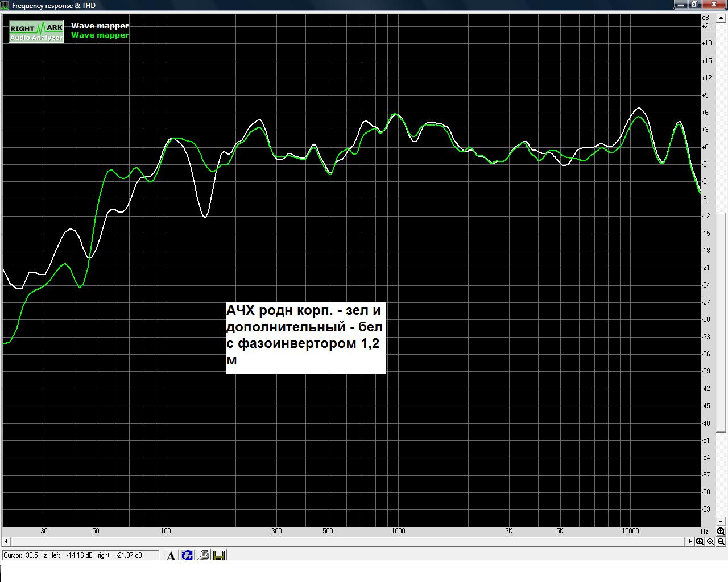Viewport: 728px width, 582px height.
Task: Click the vertical scrollbar thumb
Action: coord(721,322)
